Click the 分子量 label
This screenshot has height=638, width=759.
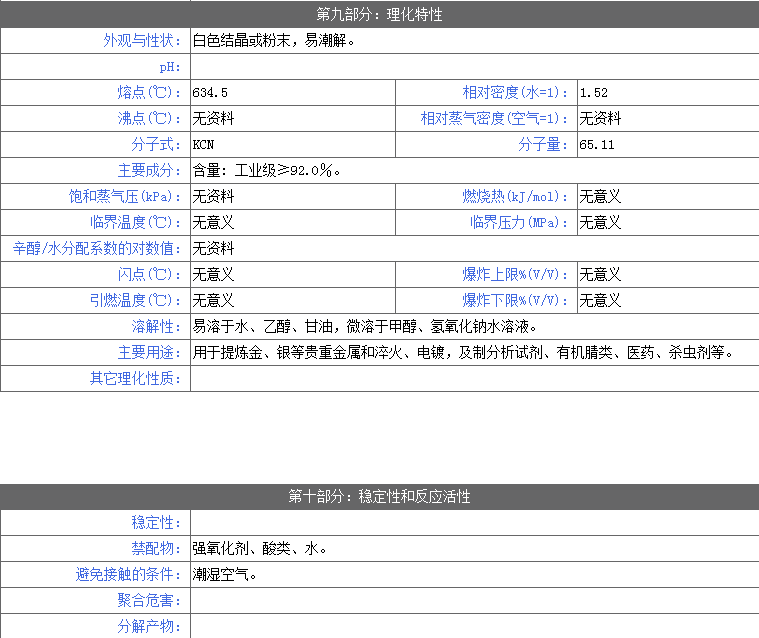[546, 145]
